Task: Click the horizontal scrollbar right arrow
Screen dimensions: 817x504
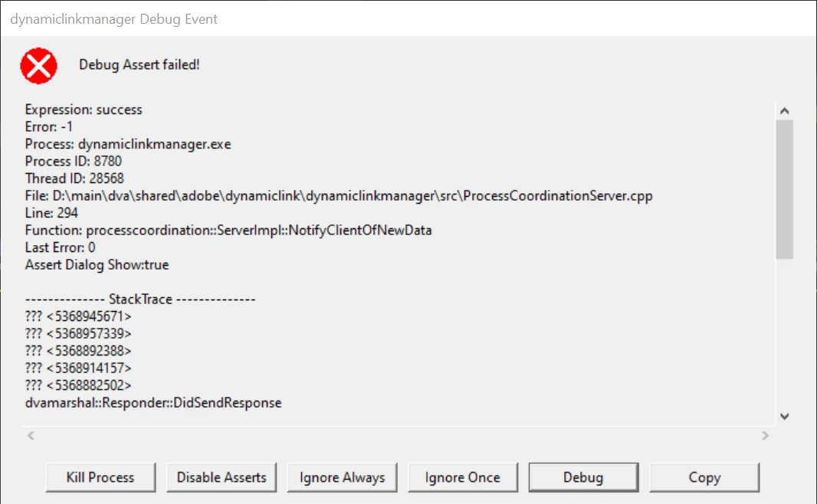Action: (765, 435)
